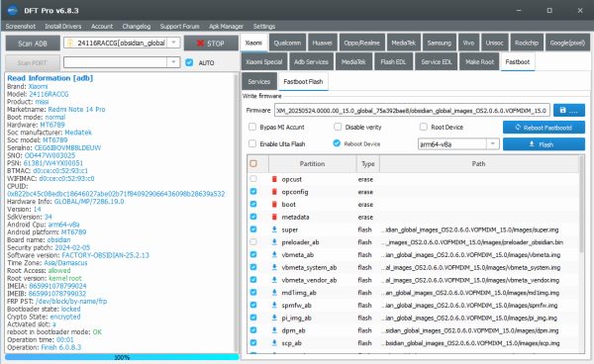The width and height of the screenshot is (594, 364).
Task: Switch to the Rockchip tab
Action: coord(527,43)
